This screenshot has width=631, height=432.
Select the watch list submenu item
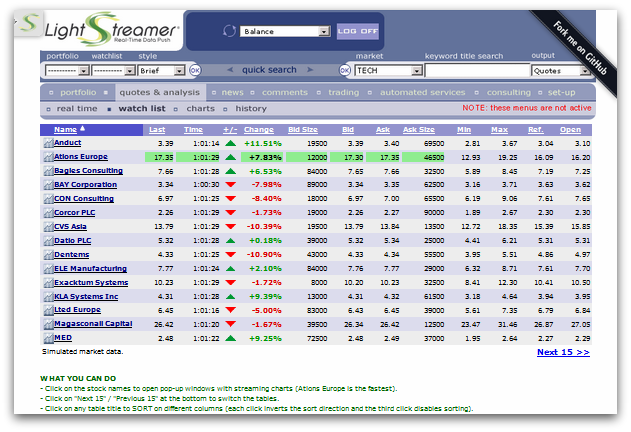[142, 109]
